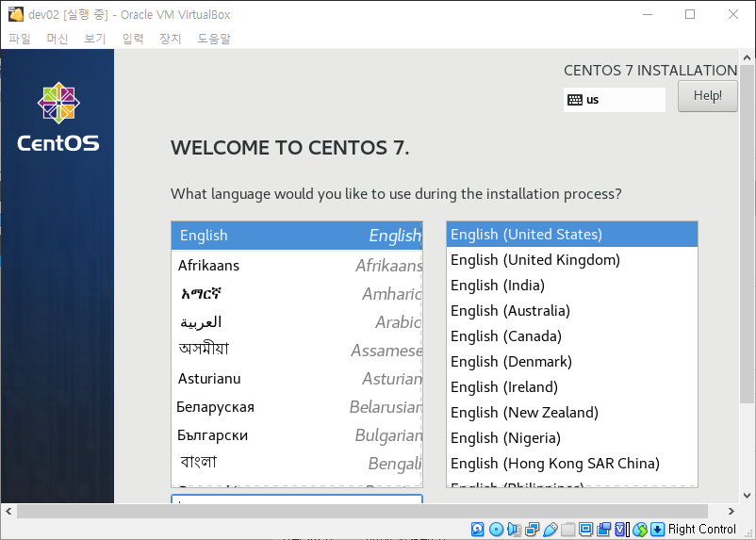Click the hard disk activity status icon
The width and height of the screenshot is (756, 540).
pyautogui.click(x=477, y=529)
